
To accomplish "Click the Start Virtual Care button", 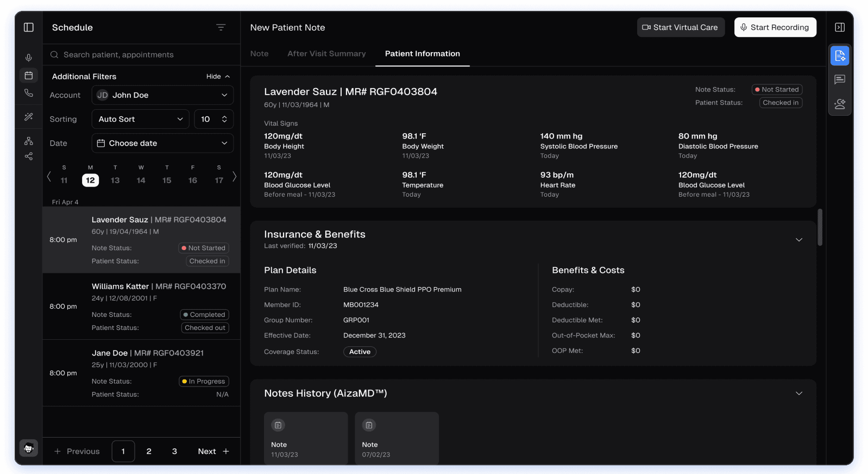I will pyautogui.click(x=680, y=28).
